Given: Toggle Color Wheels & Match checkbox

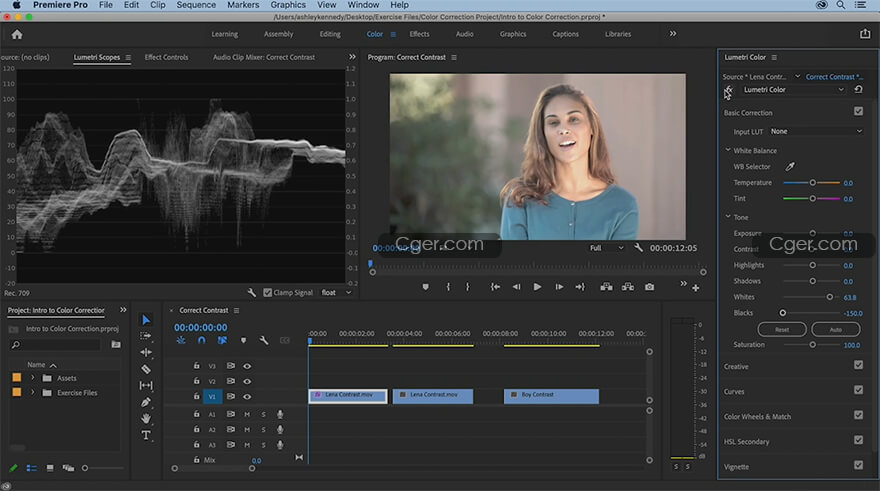Looking at the screenshot, I should pos(859,415).
